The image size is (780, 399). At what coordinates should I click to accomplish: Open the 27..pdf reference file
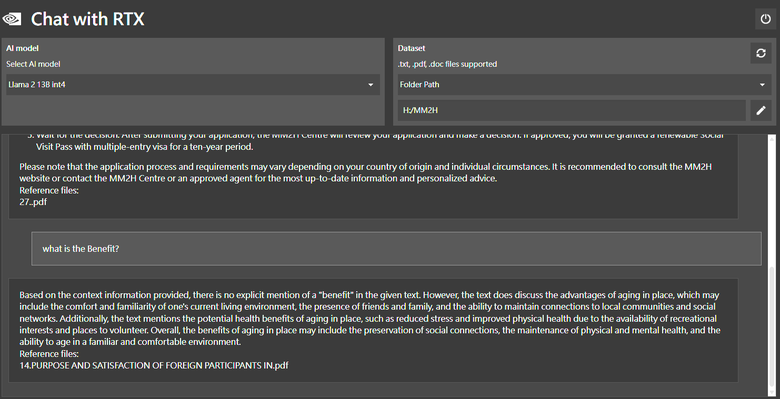(x=33, y=202)
